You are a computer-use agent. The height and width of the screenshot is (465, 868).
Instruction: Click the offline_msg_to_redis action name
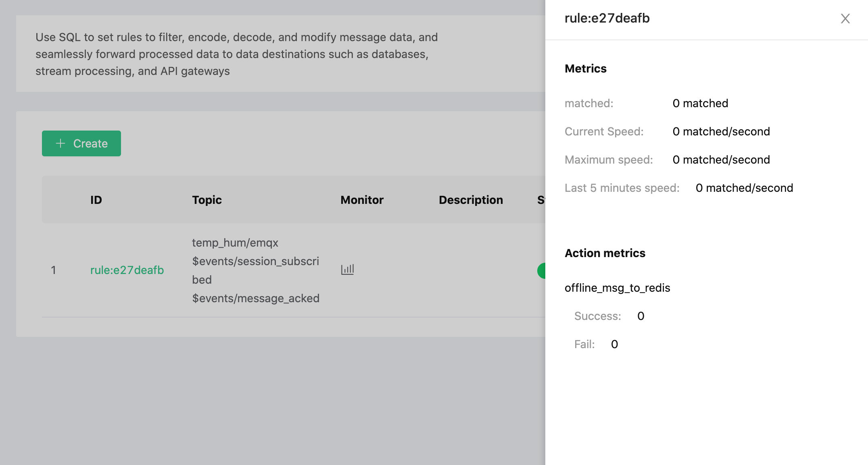tap(617, 288)
